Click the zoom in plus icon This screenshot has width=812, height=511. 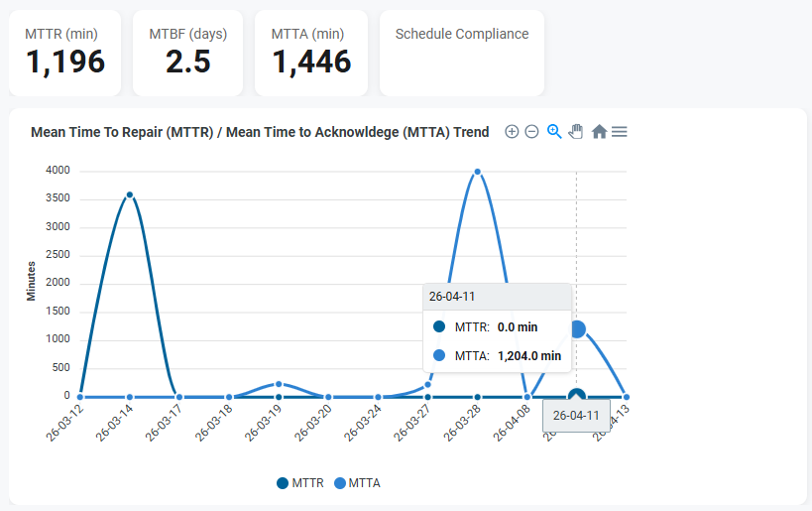click(x=512, y=132)
